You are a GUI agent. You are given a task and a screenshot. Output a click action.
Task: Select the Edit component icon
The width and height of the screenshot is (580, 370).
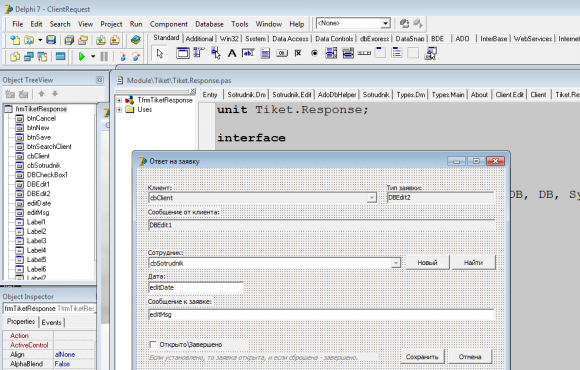(248, 53)
